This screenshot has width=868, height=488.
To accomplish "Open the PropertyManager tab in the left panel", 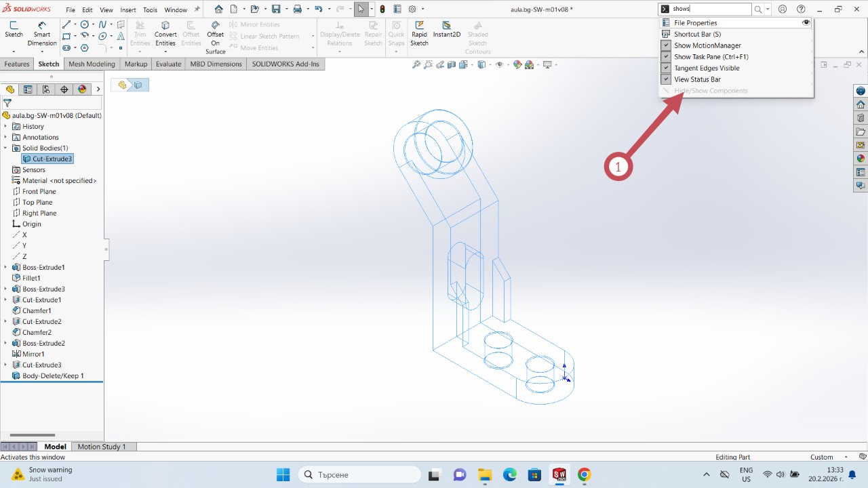I will [28, 89].
